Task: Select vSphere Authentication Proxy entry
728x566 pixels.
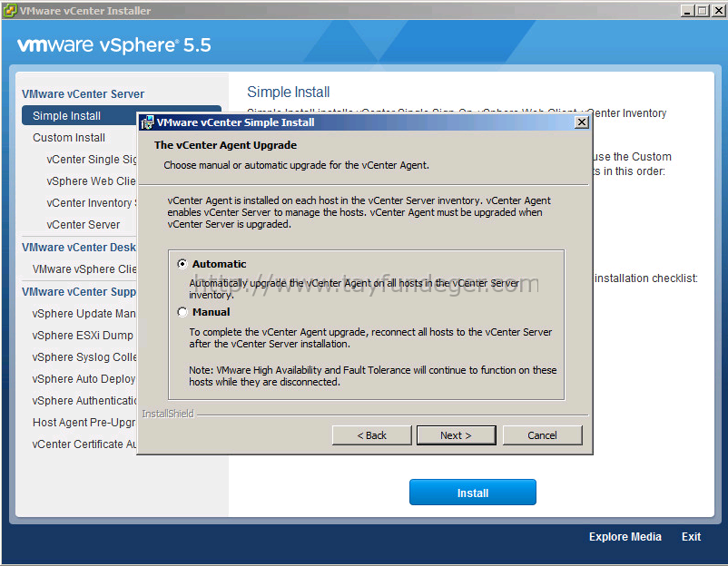Action: point(84,400)
